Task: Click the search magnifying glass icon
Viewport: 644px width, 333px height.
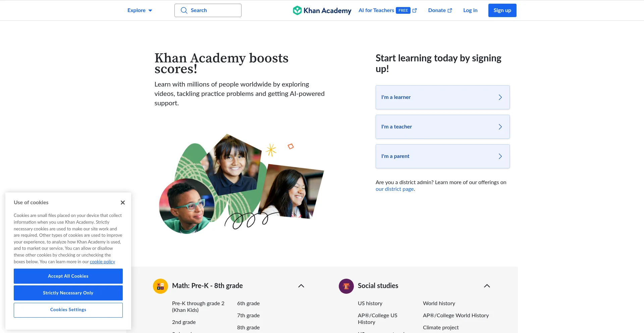Action: (184, 10)
